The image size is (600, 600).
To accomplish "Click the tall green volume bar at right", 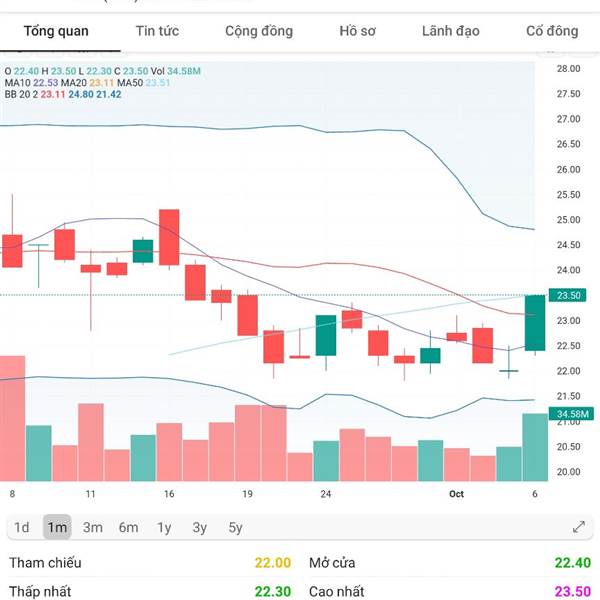I will 535,447.
